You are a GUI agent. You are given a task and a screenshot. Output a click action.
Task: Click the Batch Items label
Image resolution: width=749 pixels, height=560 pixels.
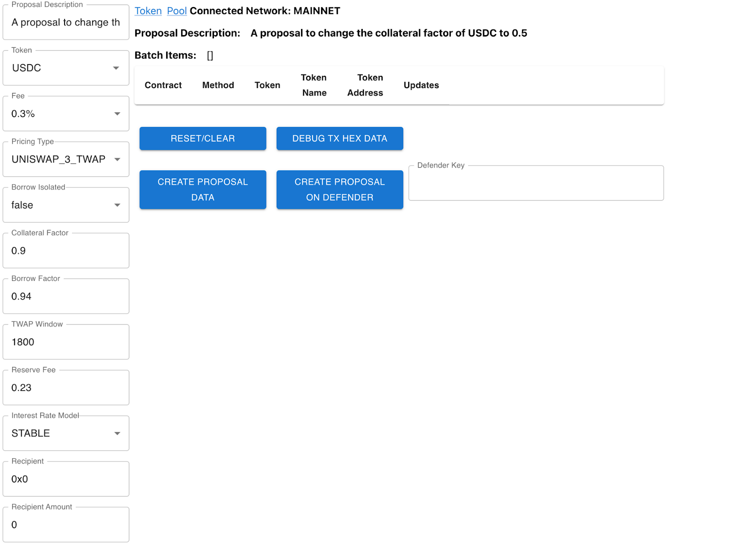tap(165, 55)
